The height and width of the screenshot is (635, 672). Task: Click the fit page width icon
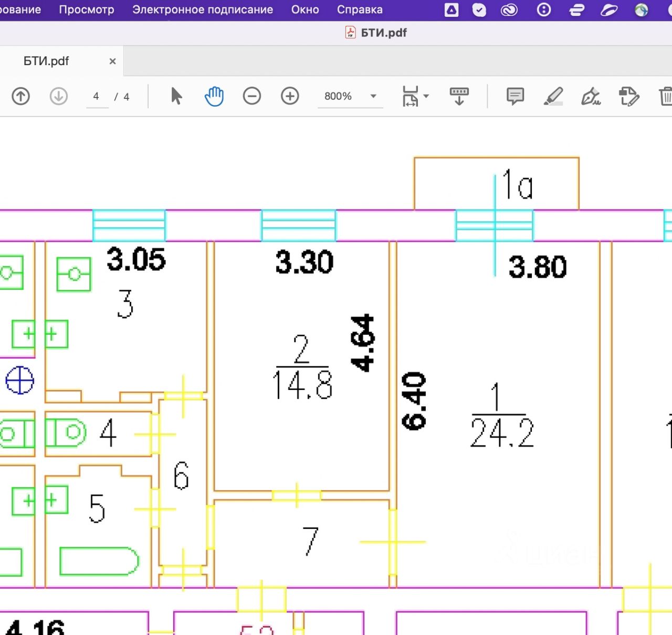coord(410,97)
